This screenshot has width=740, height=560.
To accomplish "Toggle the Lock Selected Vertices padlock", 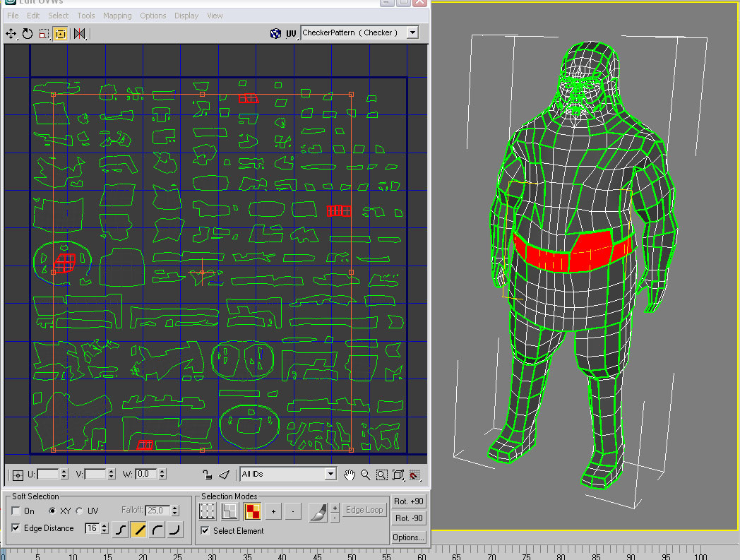I will click(207, 475).
